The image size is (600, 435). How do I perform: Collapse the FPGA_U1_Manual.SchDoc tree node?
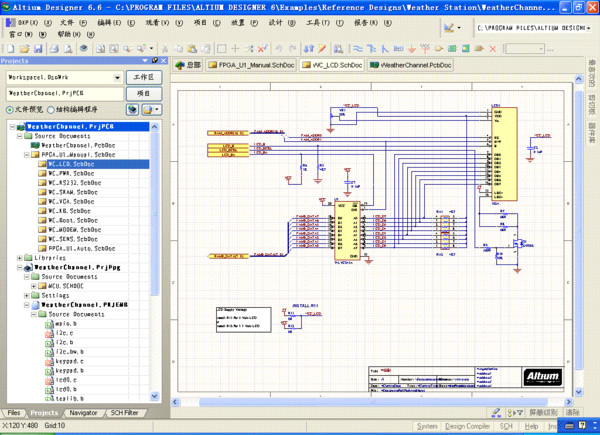[x=25, y=155]
